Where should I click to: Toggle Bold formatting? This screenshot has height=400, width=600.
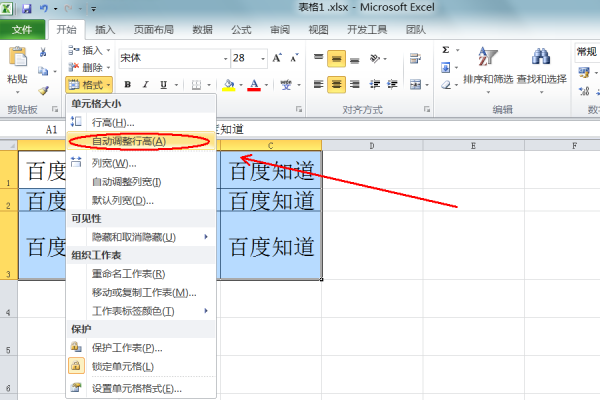click(128, 84)
